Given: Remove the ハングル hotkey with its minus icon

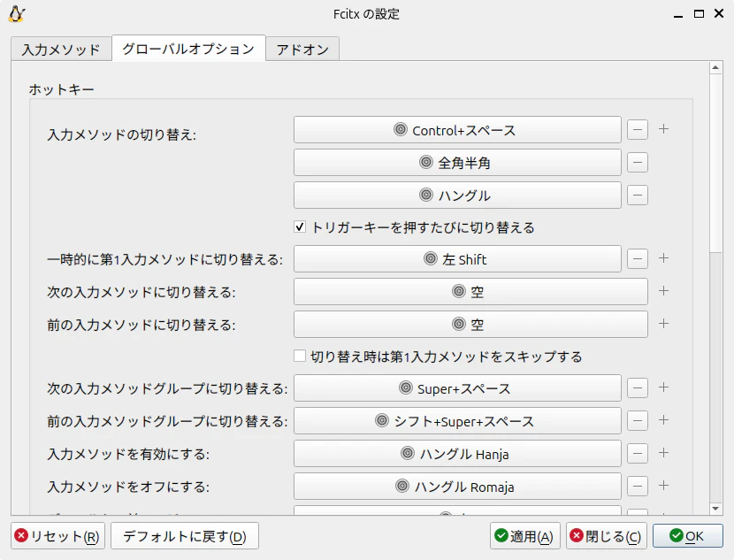Looking at the screenshot, I should pyautogui.click(x=638, y=196).
